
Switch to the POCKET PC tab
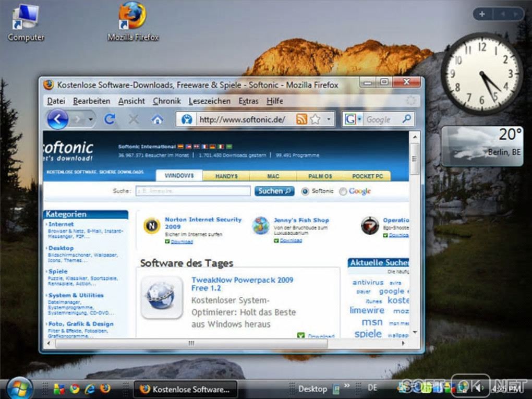point(367,176)
